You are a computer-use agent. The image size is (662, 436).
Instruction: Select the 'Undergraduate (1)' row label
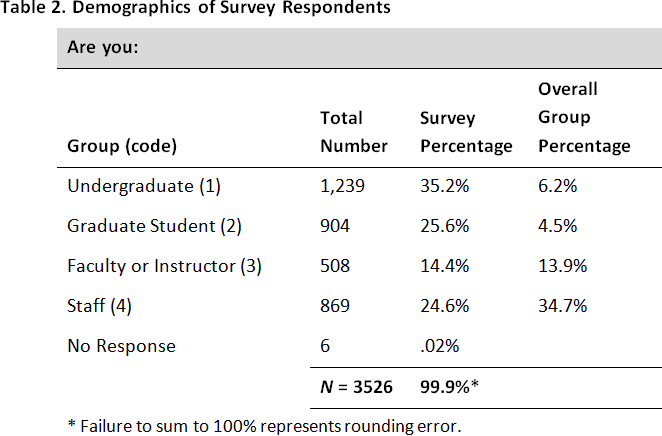click(143, 186)
